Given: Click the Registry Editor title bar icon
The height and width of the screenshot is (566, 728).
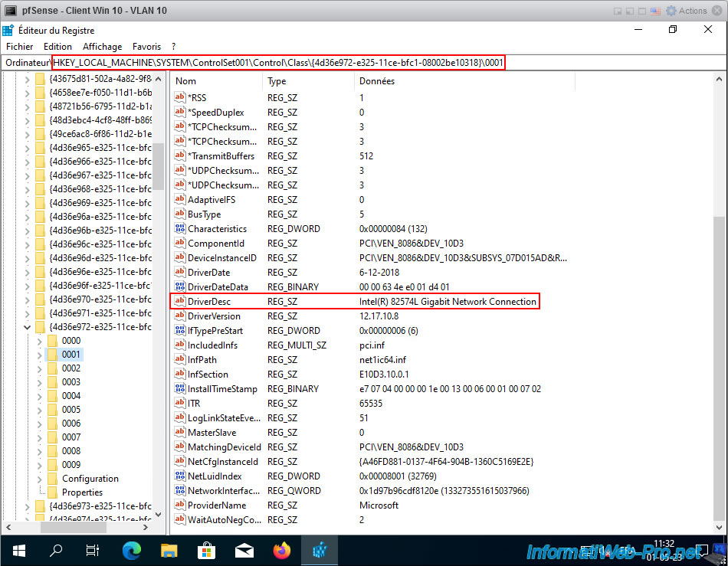Looking at the screenshot, I should 8,30.
